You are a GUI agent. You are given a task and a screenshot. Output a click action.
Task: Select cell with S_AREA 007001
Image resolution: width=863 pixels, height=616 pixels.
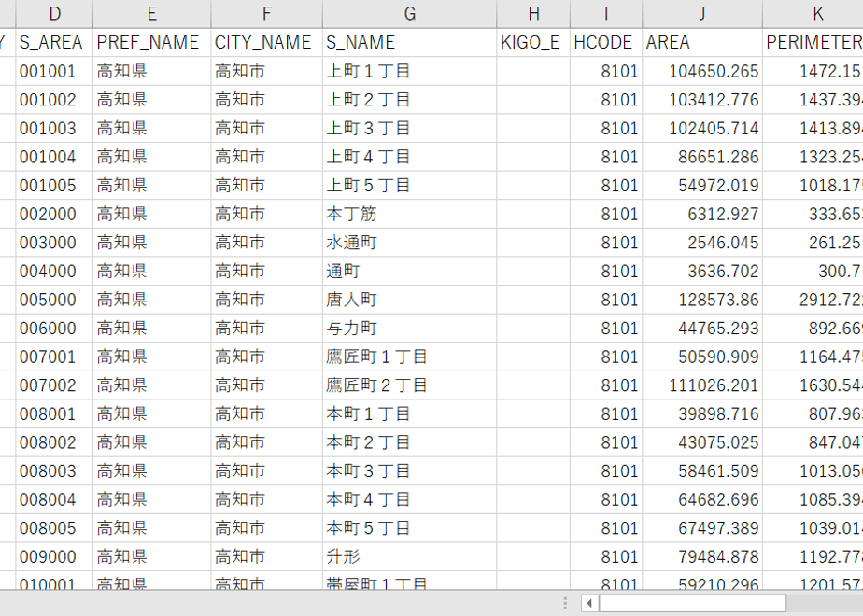point(54,357)
